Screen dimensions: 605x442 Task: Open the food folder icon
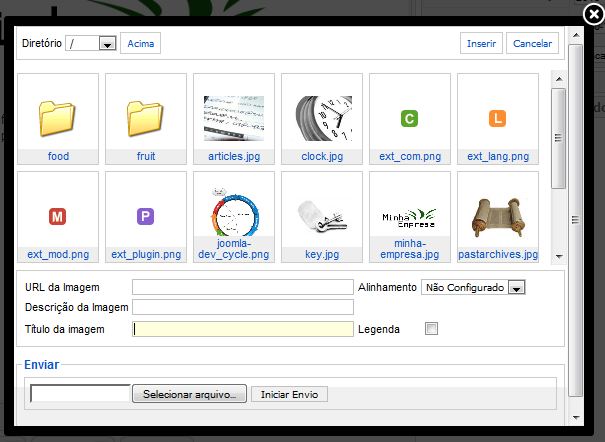57,118
